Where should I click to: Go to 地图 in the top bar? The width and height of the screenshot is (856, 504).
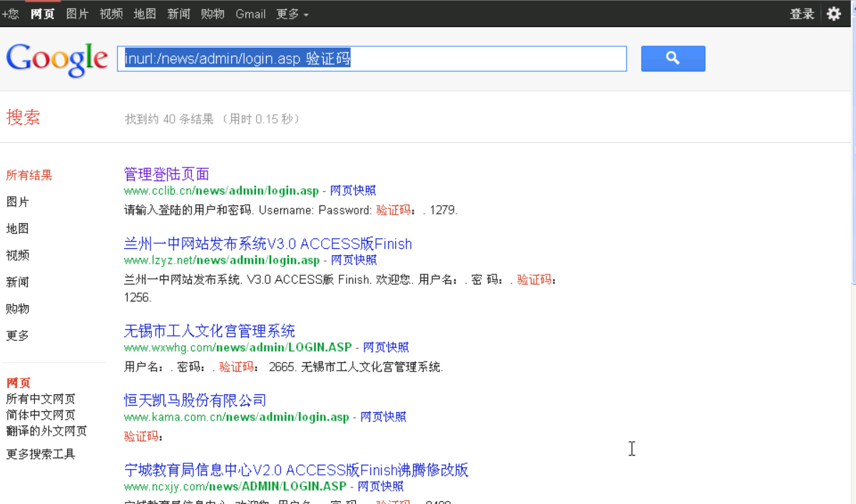point(145,14)
